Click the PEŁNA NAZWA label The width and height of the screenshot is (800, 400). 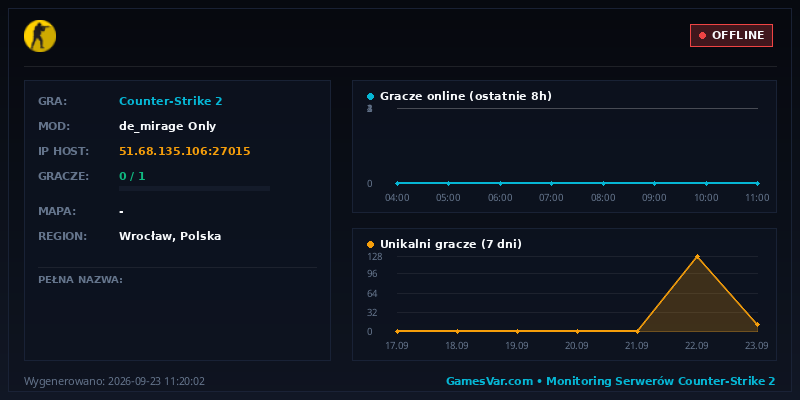point(81,280)
